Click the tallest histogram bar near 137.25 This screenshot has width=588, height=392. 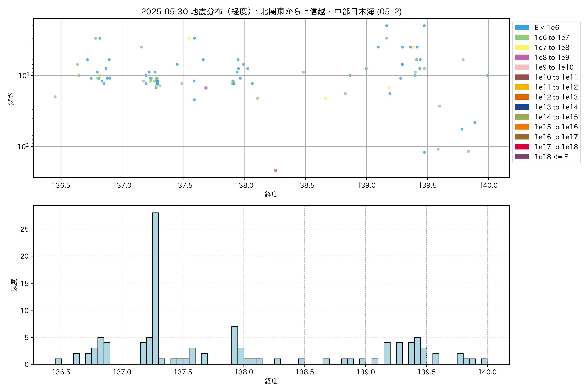tap(155, 287)
